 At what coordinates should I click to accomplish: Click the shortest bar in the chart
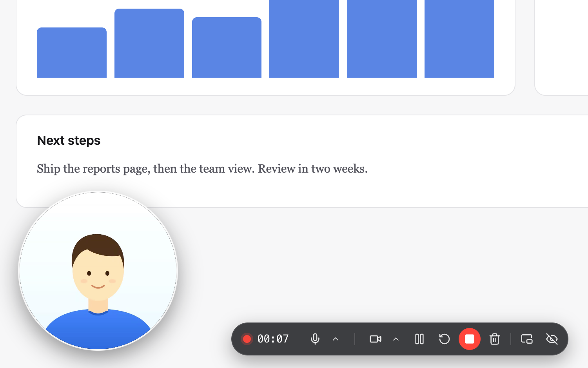(x=72, y=53)
